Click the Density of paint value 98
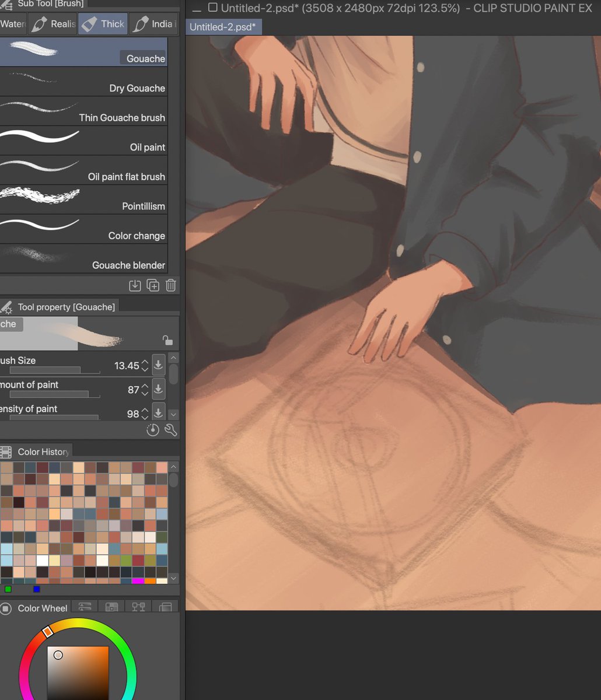601x700 pixels. click(134, 414)
